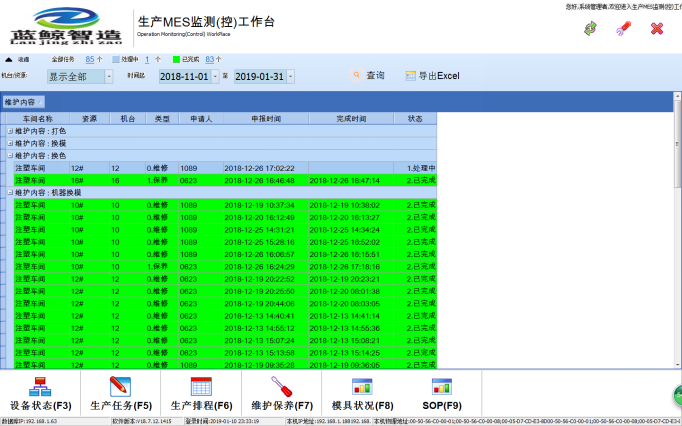Open the production task pencil icon
Screen dimensions: 682x426
[x=120, y=386]
